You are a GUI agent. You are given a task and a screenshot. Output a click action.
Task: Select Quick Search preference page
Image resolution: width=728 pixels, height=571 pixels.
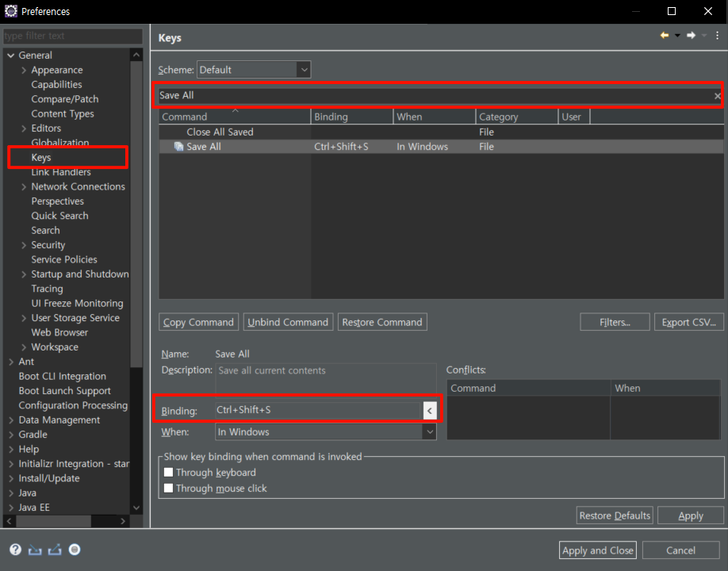60,216
